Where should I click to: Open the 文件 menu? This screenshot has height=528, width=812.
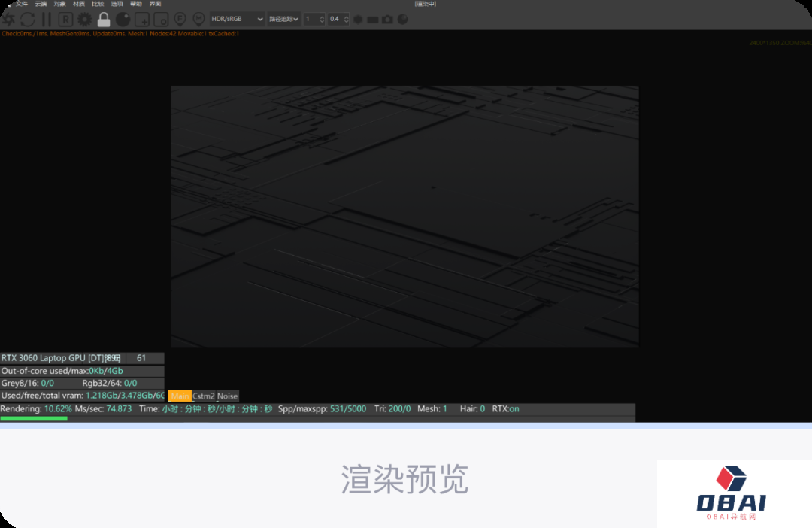click(22, 4)
